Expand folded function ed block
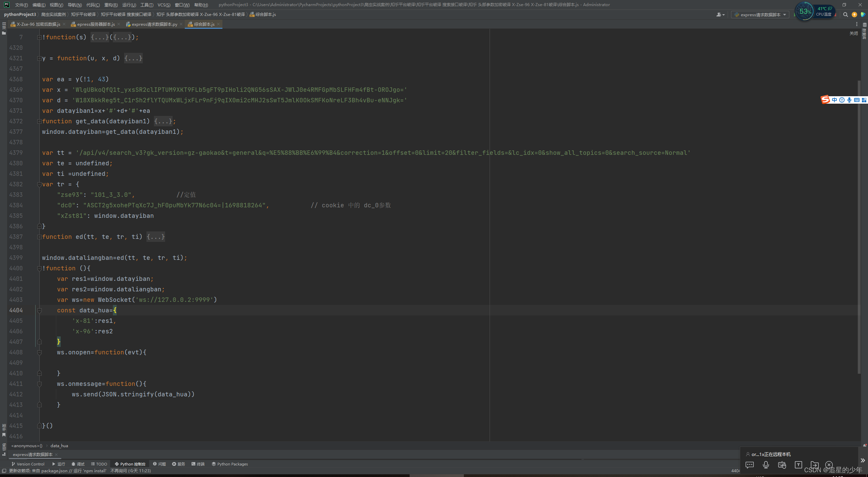This screenshot has width=868, height=477. pyautogui.click(x=156, y=237)
